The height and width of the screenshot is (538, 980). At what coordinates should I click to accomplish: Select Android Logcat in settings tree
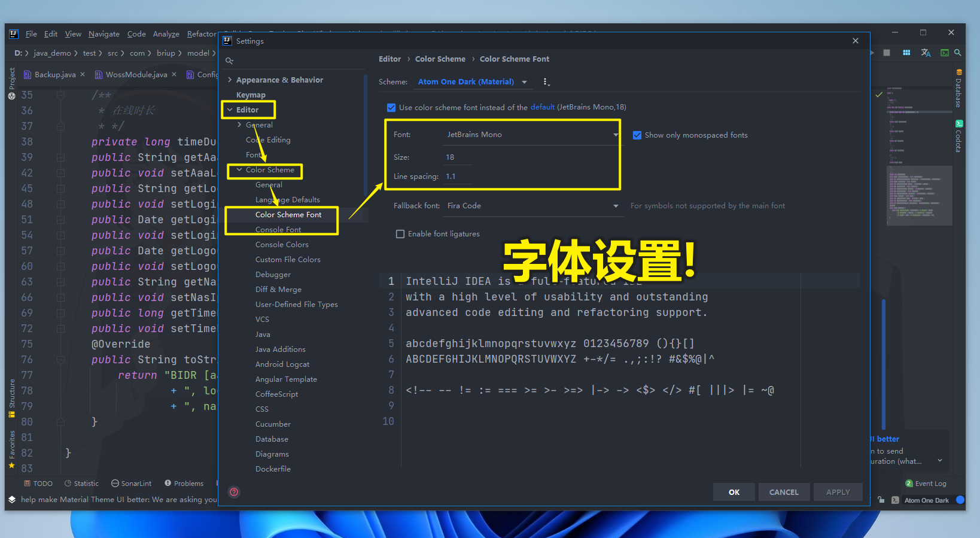282,364
